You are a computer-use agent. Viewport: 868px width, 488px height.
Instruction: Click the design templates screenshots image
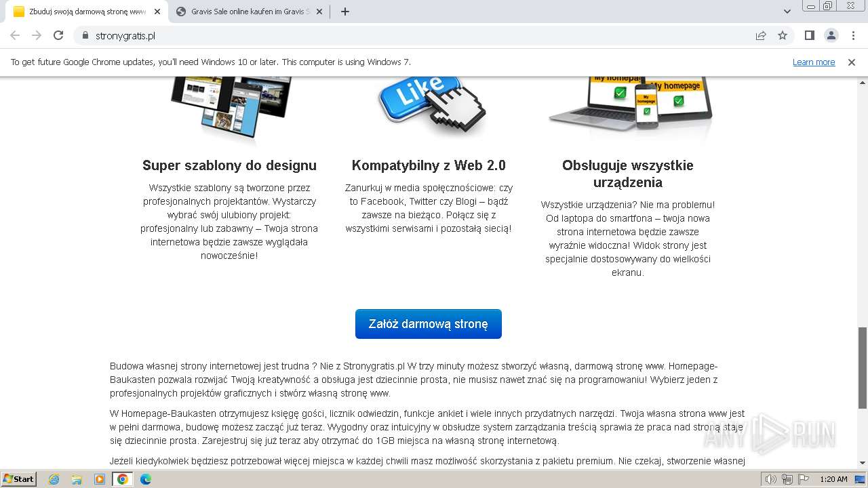(x=231, y=107)
